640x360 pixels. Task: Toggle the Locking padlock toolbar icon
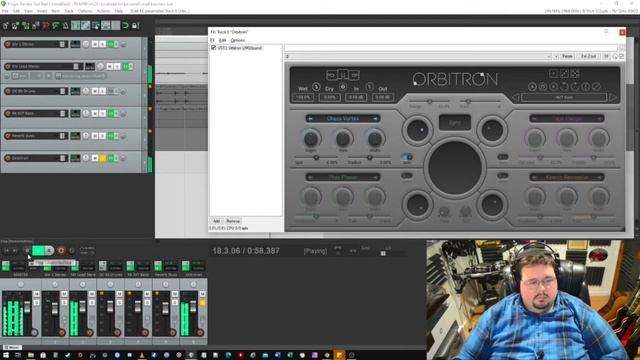click(x=135, y=26)
